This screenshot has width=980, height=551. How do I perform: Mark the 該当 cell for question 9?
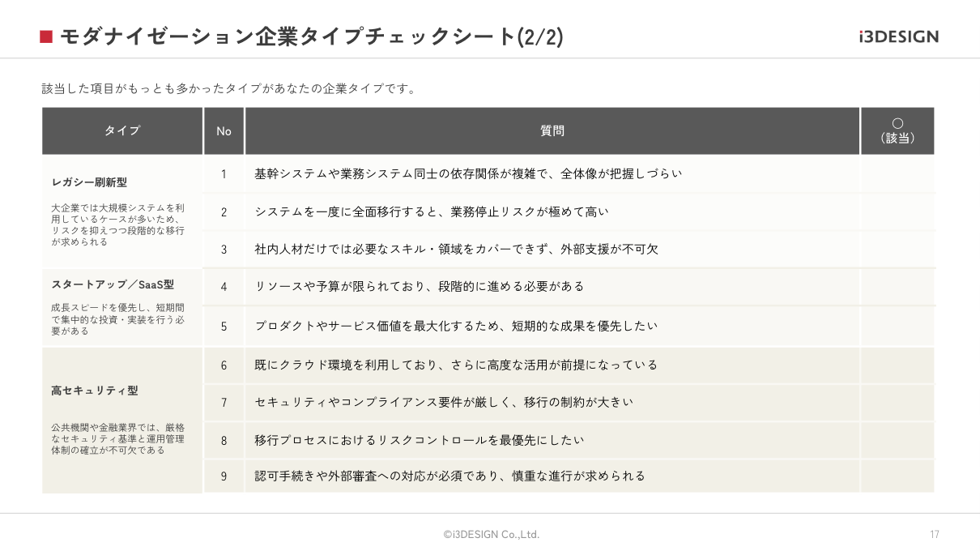[x=897, y=476]
